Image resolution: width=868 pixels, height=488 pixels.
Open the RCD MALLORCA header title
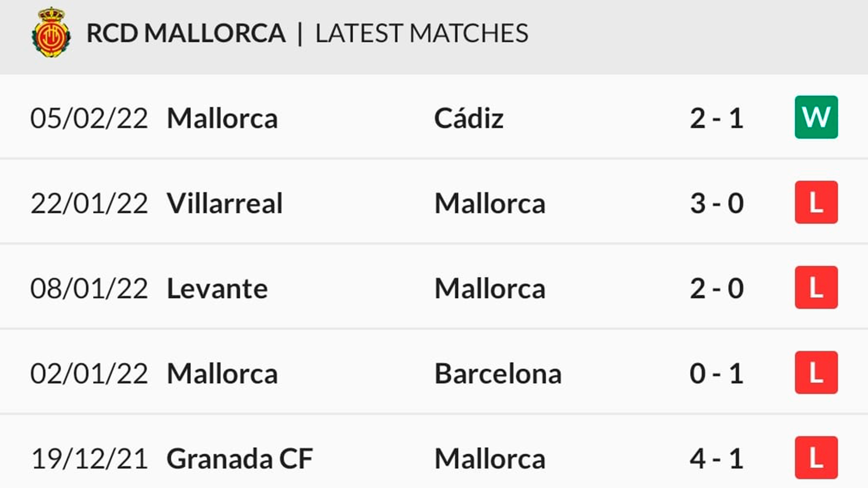click(186, 33)
